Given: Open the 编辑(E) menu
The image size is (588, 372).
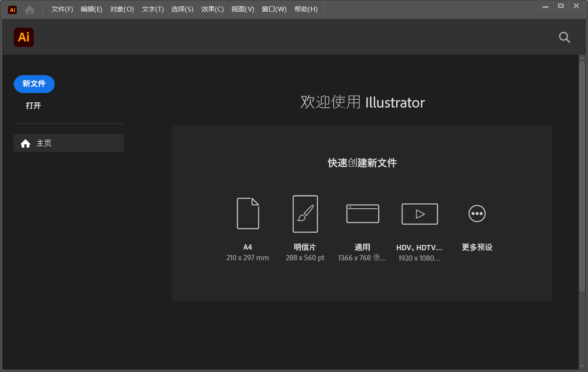Looking at the screenshot, I should pos(91,9).
